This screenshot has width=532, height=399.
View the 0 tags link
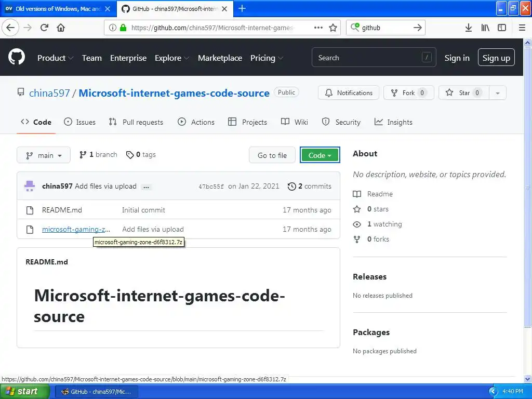click(x=141, y=155)
